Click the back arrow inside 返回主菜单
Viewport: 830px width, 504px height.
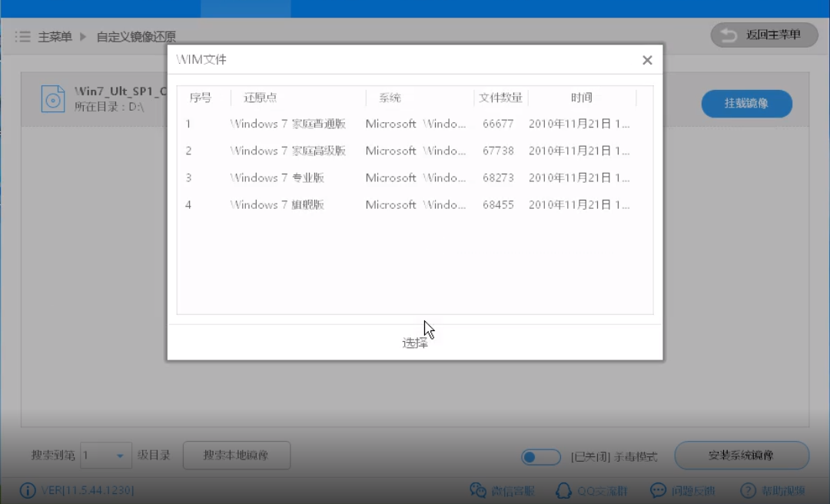(728, 35)
